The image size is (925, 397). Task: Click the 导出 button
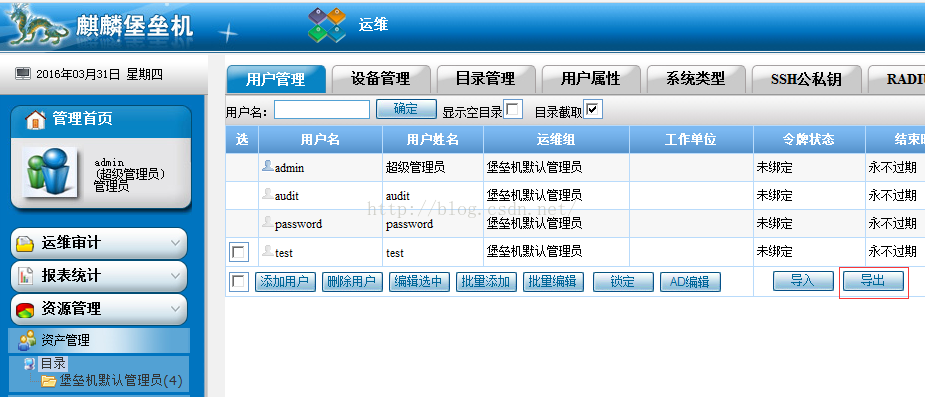(873, 281)
